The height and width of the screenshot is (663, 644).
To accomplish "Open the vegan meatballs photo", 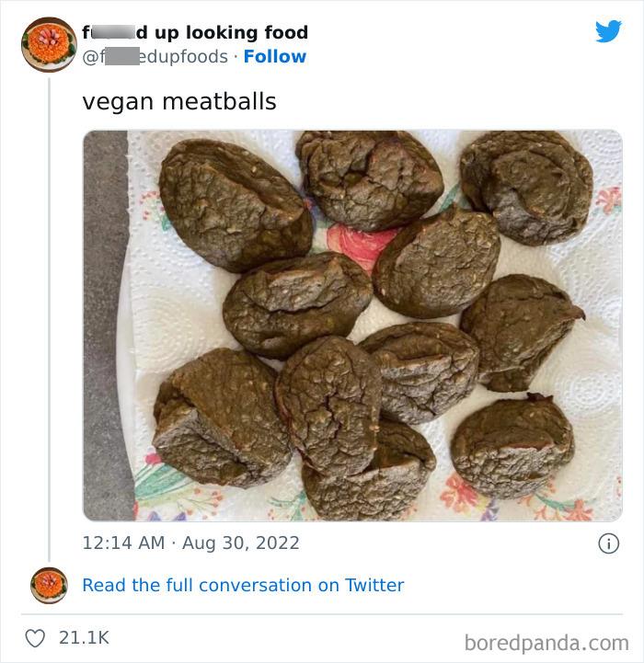I will point(352,326).
